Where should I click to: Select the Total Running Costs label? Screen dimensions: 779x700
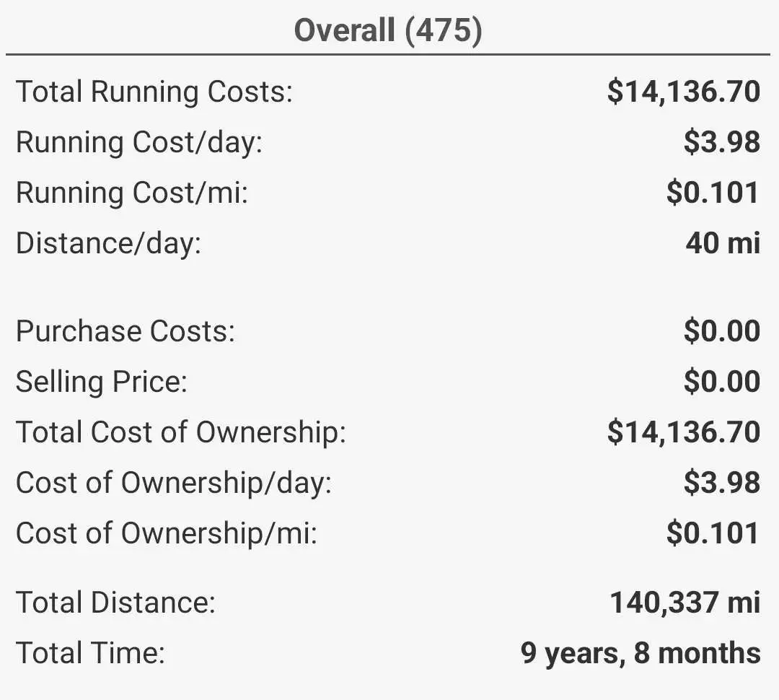(154, 92)
